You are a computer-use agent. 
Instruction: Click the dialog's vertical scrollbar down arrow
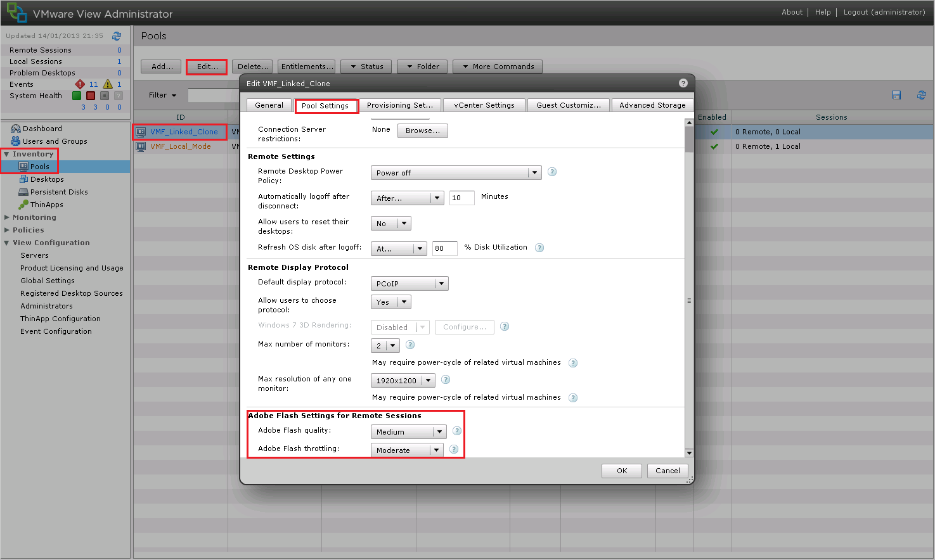[x=689, y=453]
